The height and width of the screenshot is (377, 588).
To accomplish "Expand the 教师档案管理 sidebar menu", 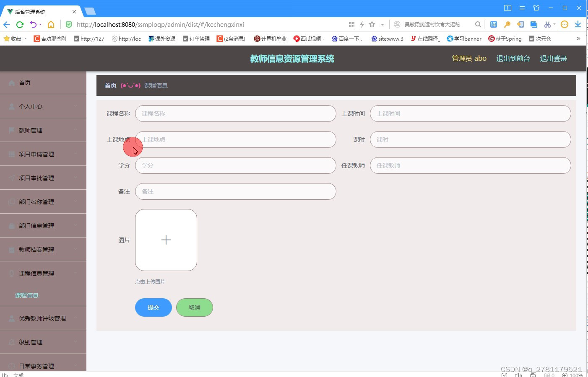I will pyautogui.click(x=43, y=250).
